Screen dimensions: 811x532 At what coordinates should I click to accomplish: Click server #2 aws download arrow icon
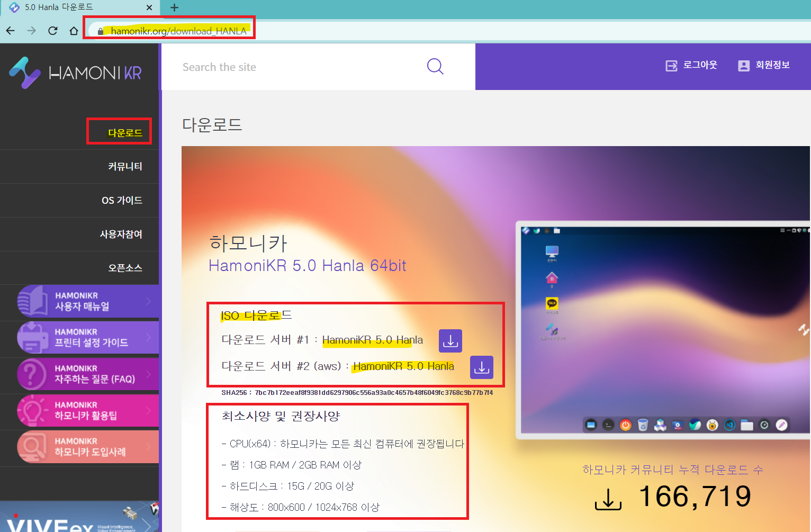482,367
